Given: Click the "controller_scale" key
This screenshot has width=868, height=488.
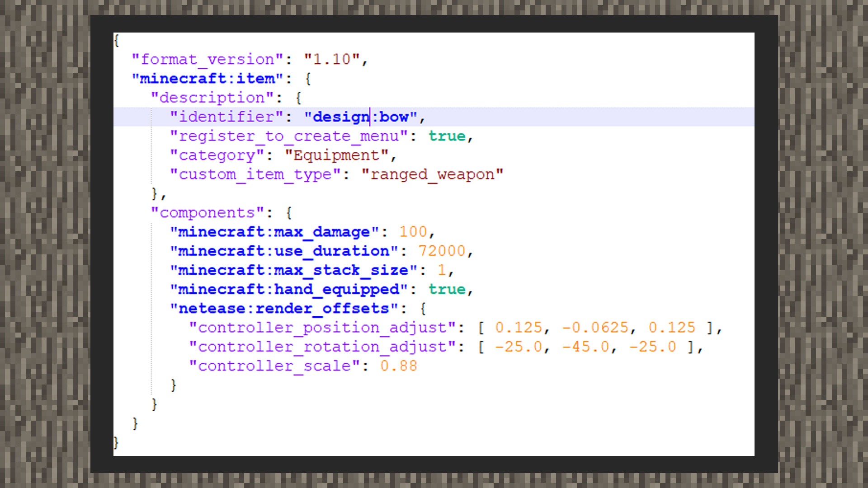Looking at the screenshot, I should (x=274, y=366).
